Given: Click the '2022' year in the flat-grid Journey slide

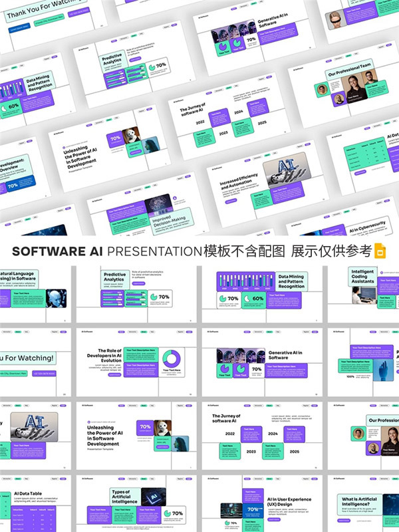Looking at the screenshot, I should tap(230, 434).
